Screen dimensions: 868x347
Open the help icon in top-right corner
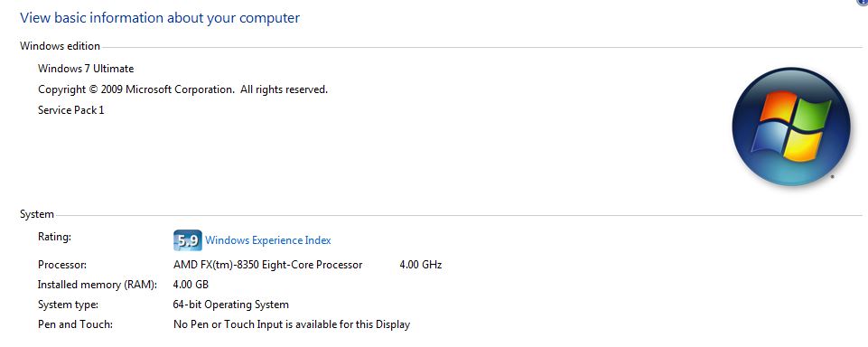(x=864, y=2)
